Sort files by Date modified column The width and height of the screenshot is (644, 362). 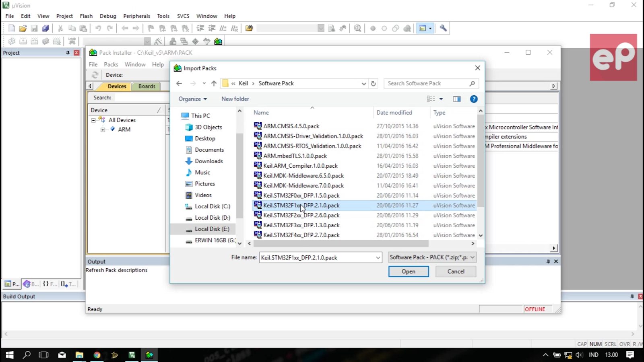[394, 113]
